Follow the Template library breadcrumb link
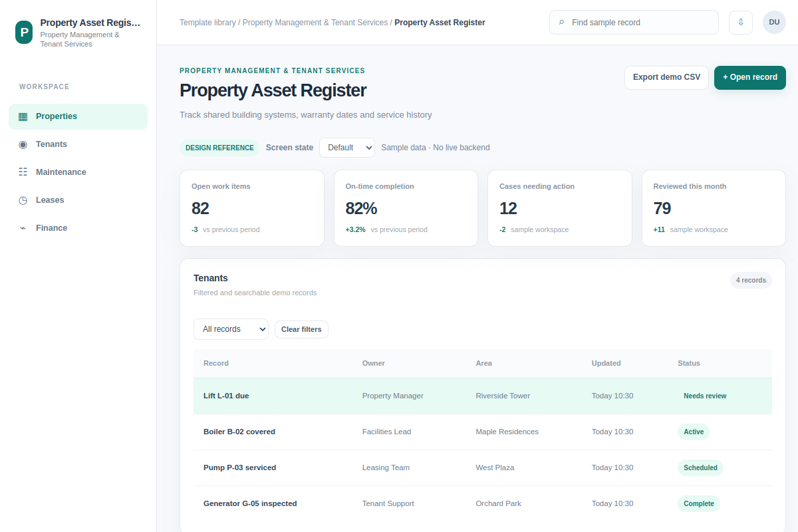 click(207, 23)
